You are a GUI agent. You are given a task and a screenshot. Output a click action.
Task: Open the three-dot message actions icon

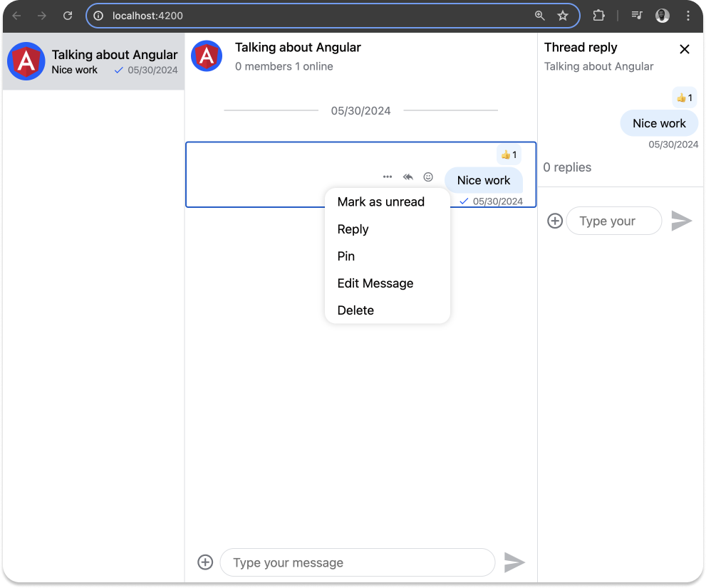pyautogui.click(x=388, y=177)
